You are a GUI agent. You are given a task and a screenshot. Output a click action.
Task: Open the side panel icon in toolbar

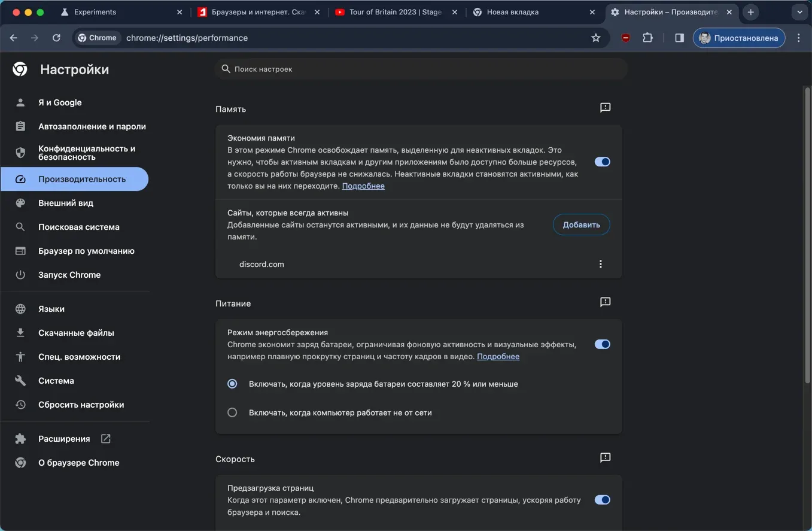pos(679,38)
